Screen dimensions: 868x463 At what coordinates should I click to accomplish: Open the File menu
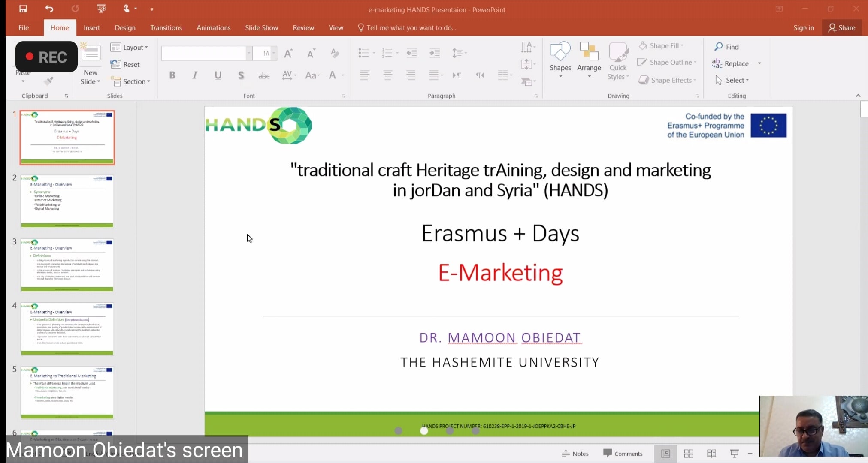click(x=24, y=27)
